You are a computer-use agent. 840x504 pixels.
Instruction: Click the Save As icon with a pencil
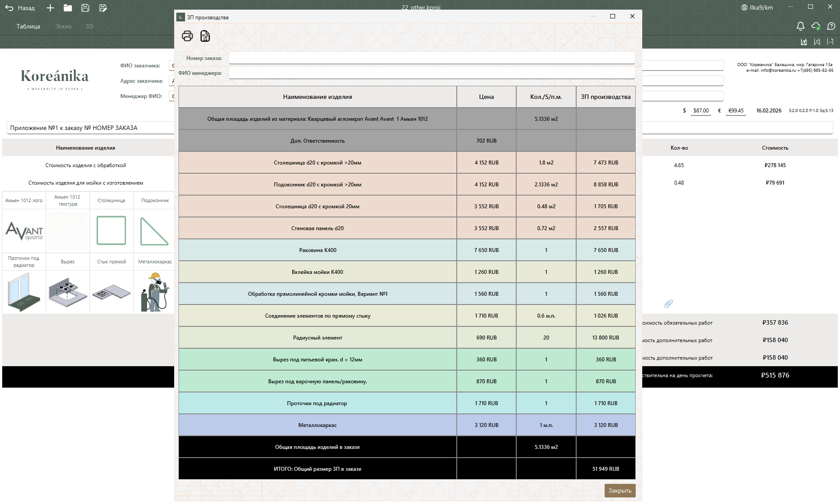(x=103, y=8)
